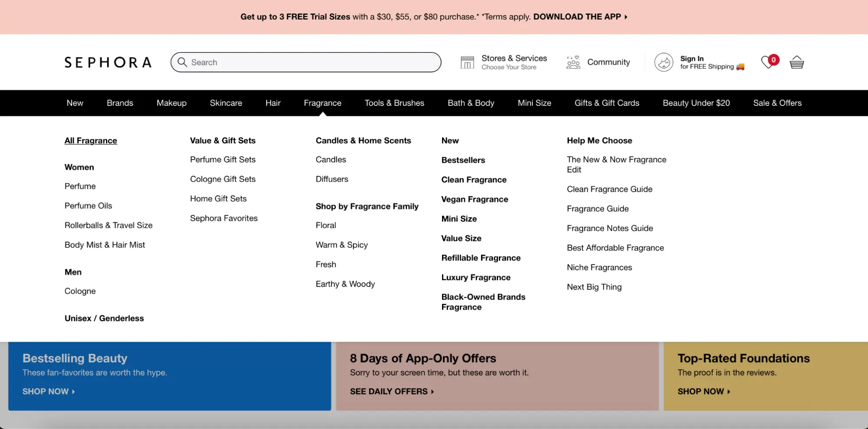
Task: Click DOWNLOAD THE APP in banner
Action: (580, 16)
